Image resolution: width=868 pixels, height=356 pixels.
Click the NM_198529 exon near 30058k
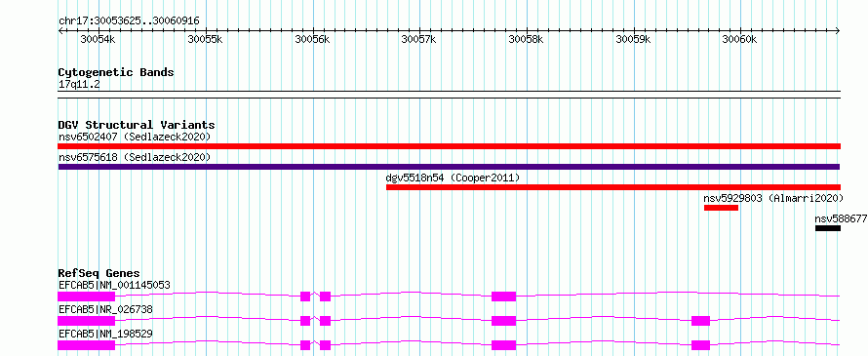504,345
